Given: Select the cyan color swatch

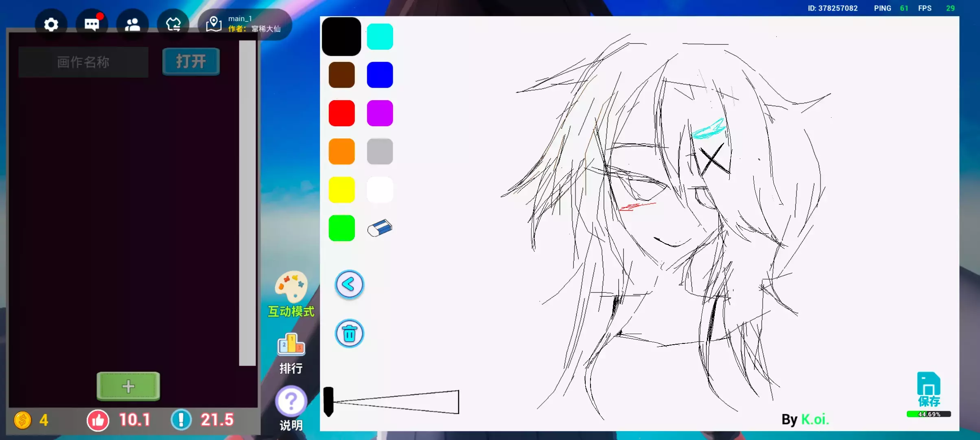Looking at the screenshot, I should (x=380, y=37).
